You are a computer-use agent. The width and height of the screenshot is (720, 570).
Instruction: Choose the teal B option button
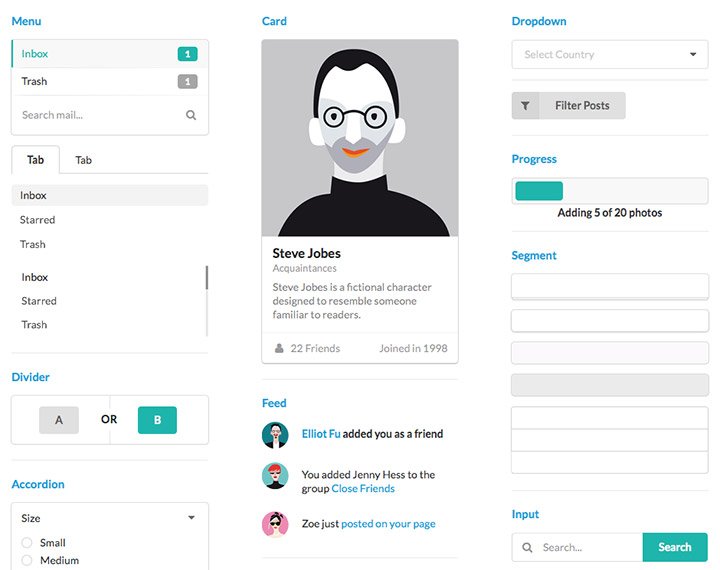click(x=157, y=420)
